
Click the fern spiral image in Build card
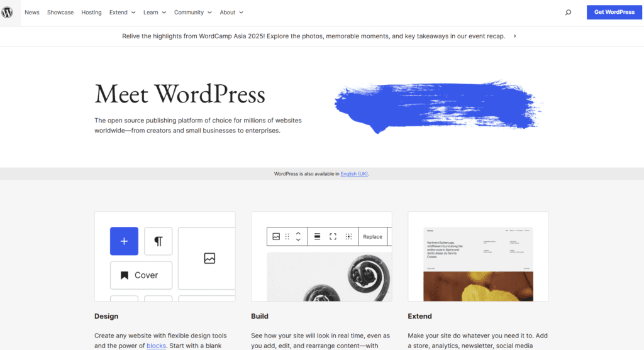(x=330, y=276)
